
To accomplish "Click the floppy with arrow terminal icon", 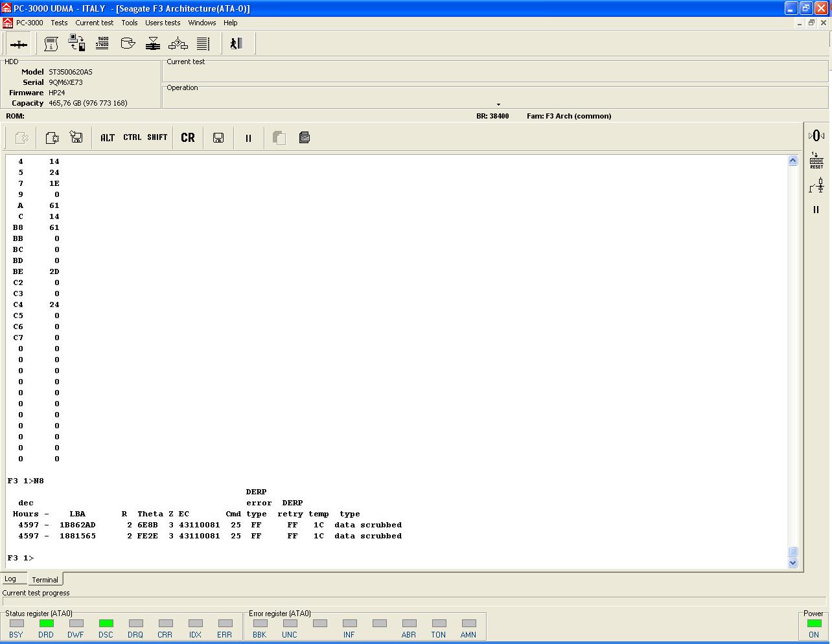I will point(76,137).
